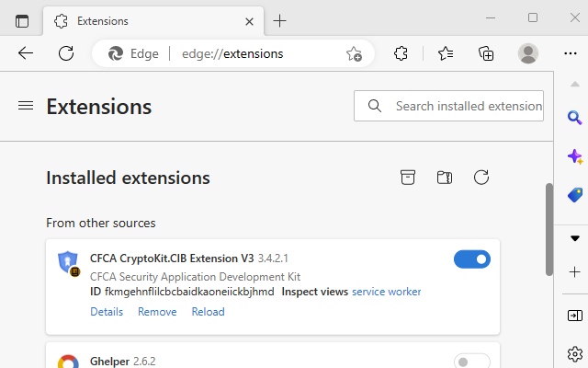Go back using the back arrow
Image resolution: width=588 pixels, height=368 pixels.
click(x=26, y=53)
